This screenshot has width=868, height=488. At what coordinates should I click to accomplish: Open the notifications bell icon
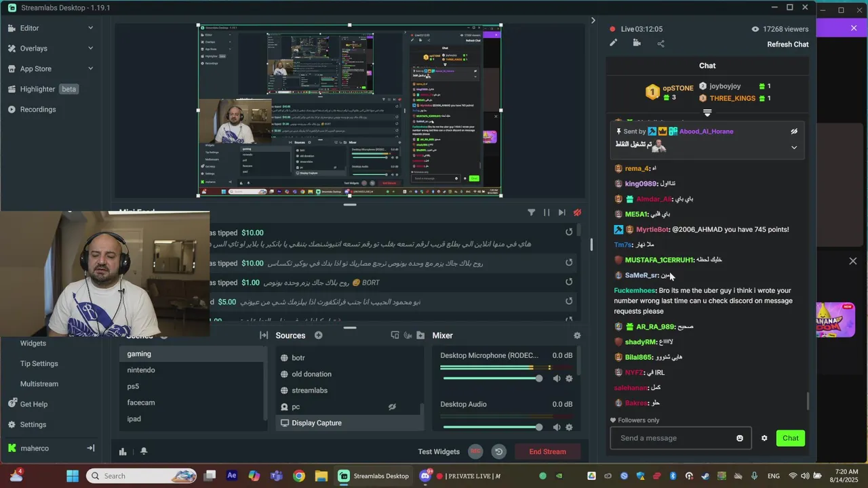pyautogui.click(x=144, y=451)
